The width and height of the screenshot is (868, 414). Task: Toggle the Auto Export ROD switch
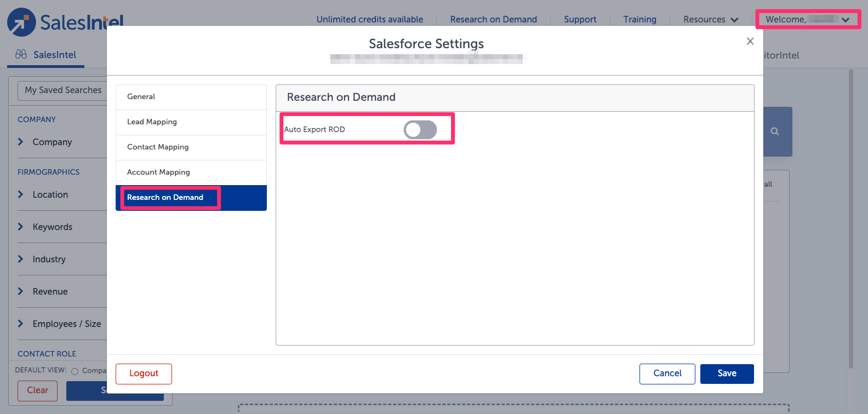[420, 130]
